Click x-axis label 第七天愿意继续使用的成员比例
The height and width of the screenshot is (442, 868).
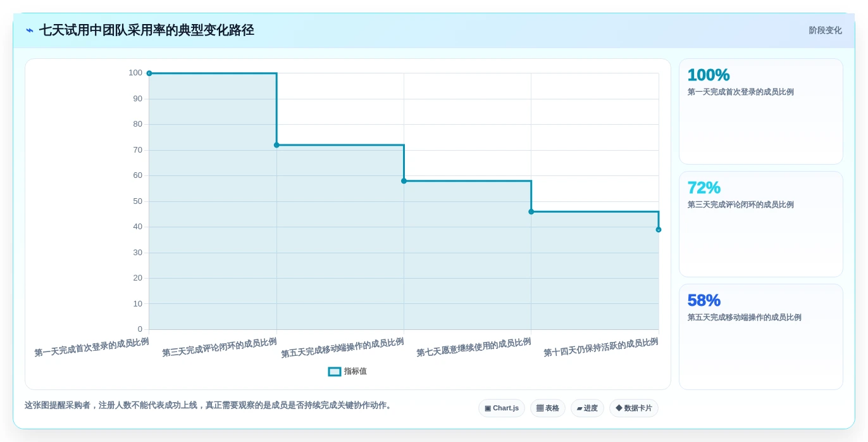click(474, 348)
